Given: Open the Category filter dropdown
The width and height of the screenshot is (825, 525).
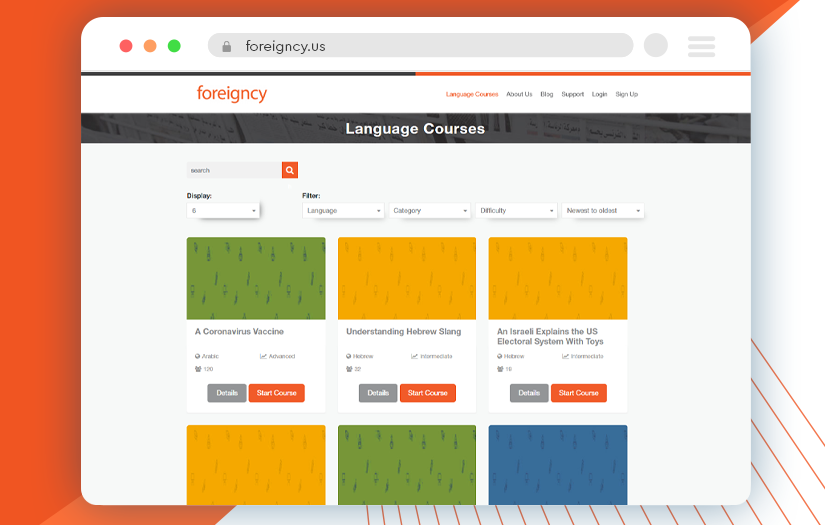Looking at the screenshot, I should [x=430, y=210].
